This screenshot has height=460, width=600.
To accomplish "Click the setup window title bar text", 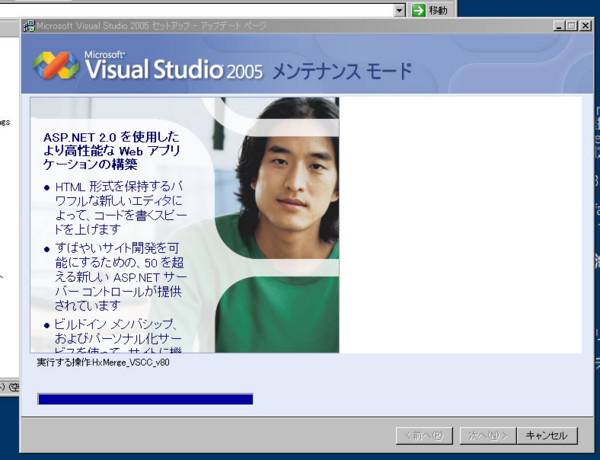I will coord(152,26).
